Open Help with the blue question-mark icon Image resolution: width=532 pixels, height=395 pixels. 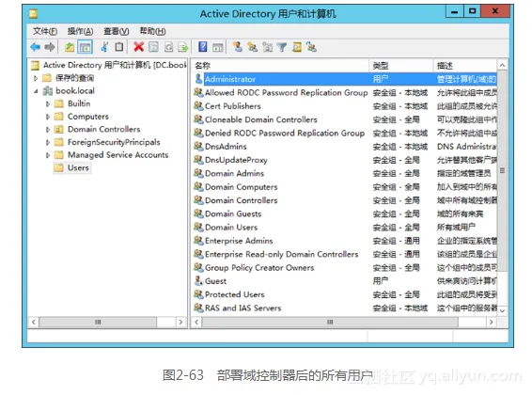(x=202, y=47)
